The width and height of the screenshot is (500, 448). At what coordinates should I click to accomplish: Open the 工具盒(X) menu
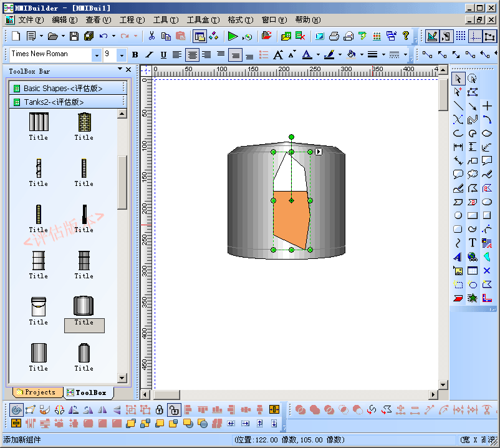(203, 20)
